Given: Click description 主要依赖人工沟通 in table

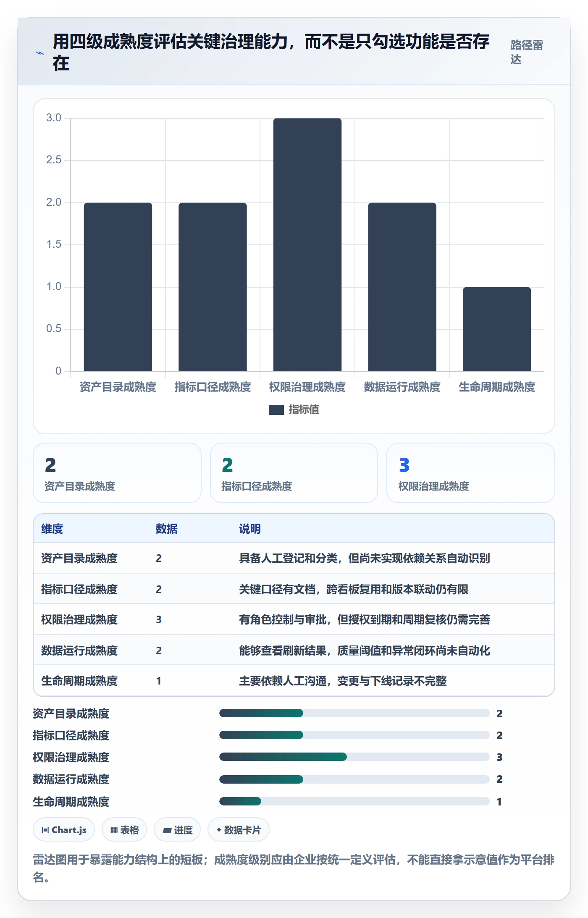Looking at the screenshot, I should pos(343,681).
